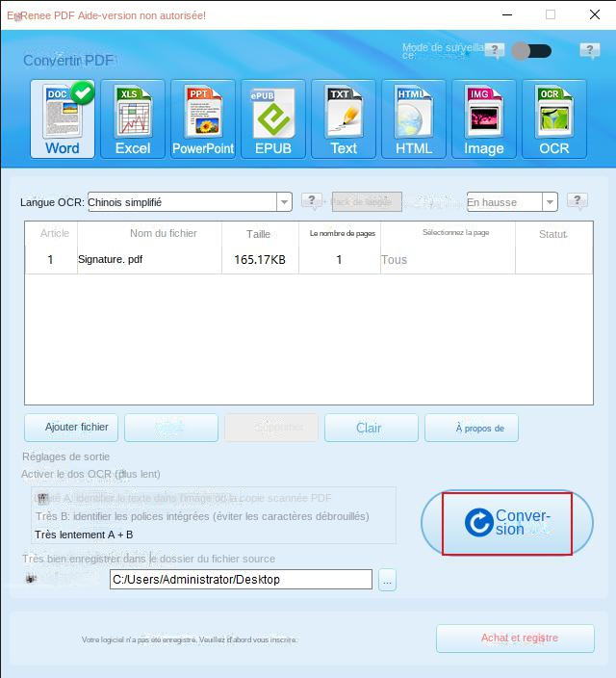Select the Très lentement A + B option

(x=84, y=535)
